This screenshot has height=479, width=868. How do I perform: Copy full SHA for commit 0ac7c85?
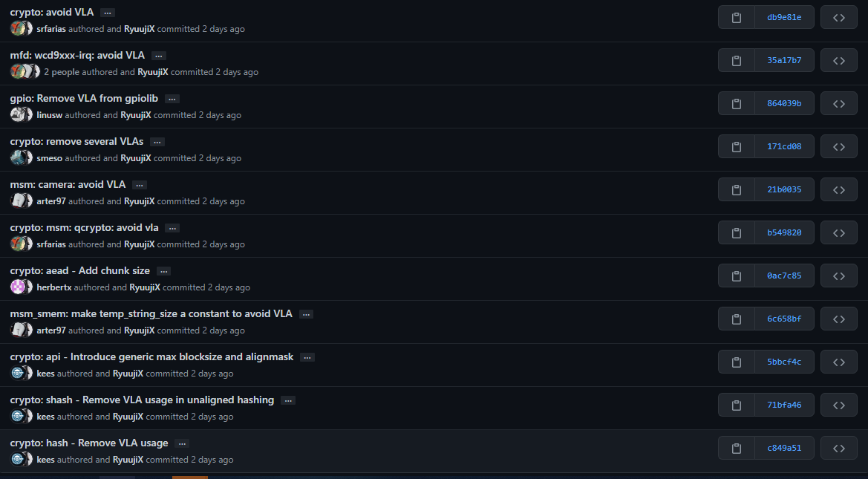(737, 276)
